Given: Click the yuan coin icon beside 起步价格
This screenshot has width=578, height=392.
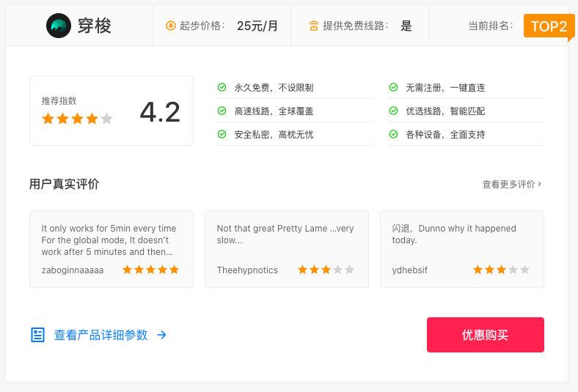Looking at the screenshot, I should (171, 26).
